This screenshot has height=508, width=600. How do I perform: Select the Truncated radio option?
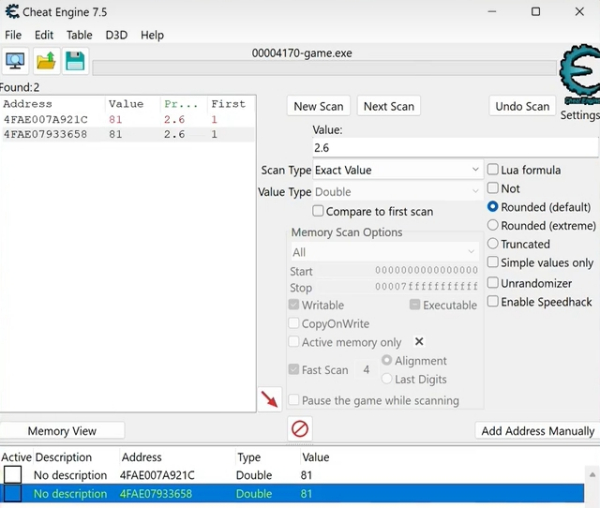[493, 243]
